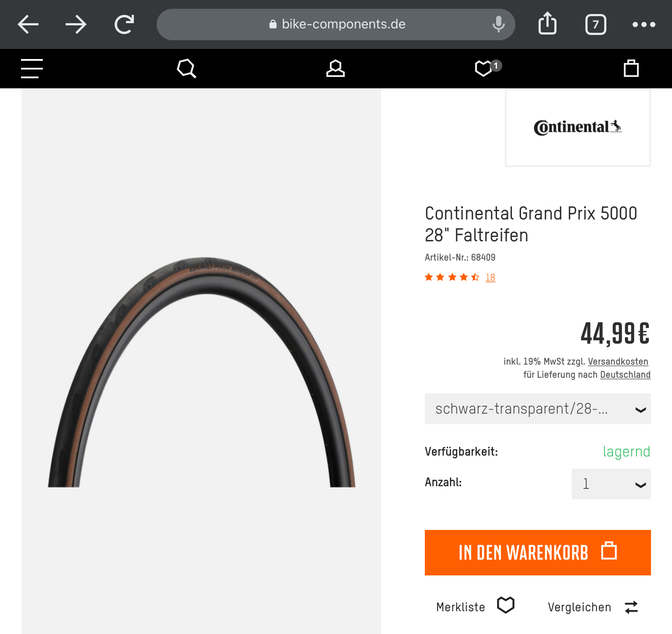Go back with browser back arrow
The width and height of the screenshot is (672, 634).
28,24
